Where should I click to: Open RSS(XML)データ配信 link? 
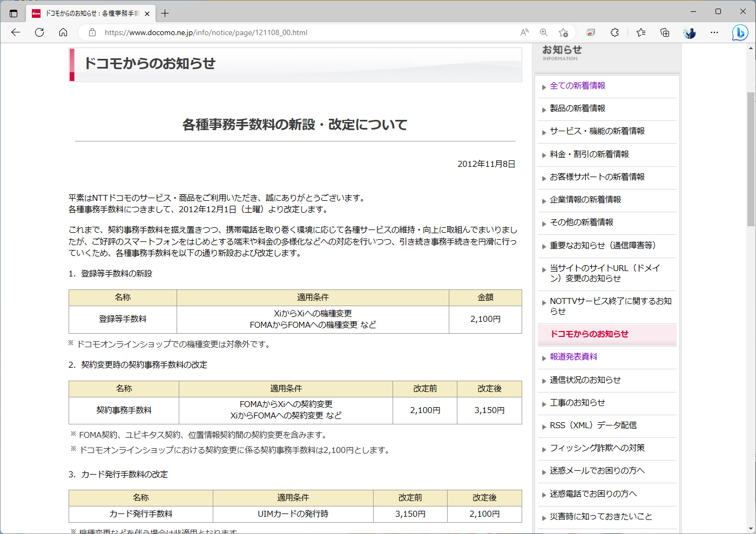(593, 425)
